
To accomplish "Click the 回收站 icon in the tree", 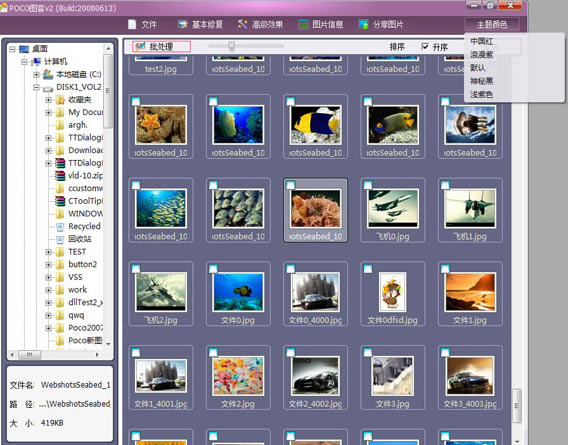I will (60, 239).
